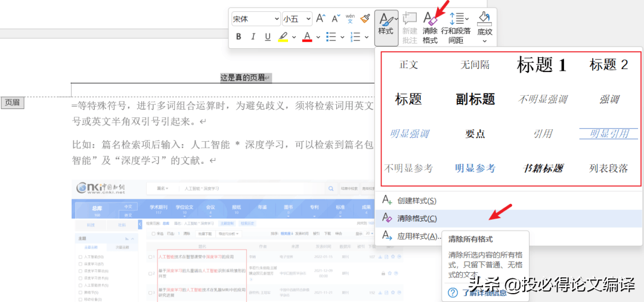Click the 新建批注 comment icon
Viewport: 644px width, 302px height.
coord(410,28)
